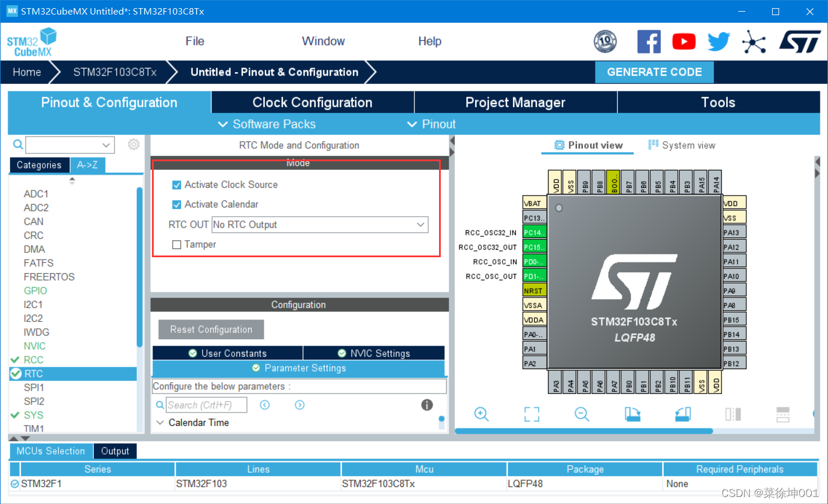The width and height of the screenshot is (828, 504).
Task: Select FREERTOS in the peripheral list
Action: tap(49, 276)
